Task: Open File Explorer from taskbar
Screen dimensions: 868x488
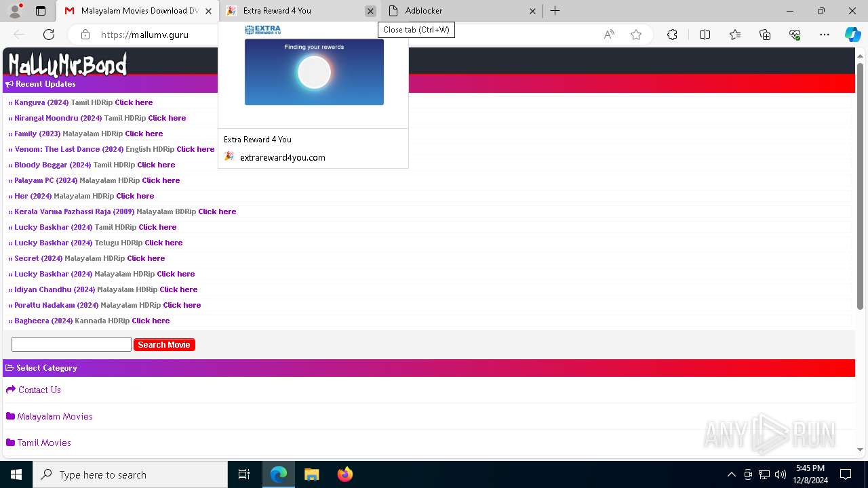Action: click(x=311, y=474)
